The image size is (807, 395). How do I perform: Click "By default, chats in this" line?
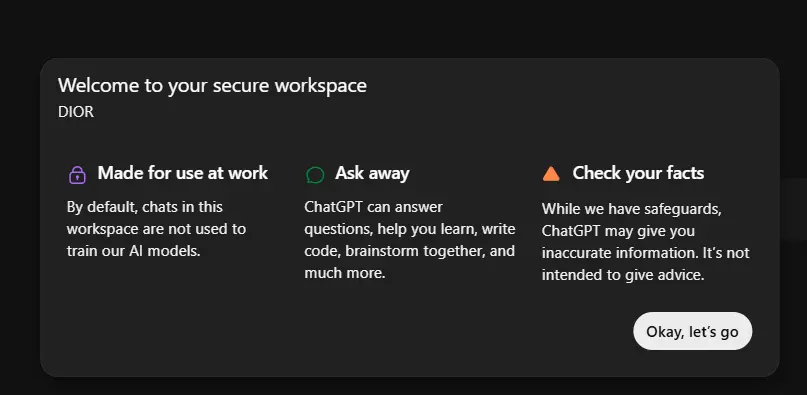point(145,207)
